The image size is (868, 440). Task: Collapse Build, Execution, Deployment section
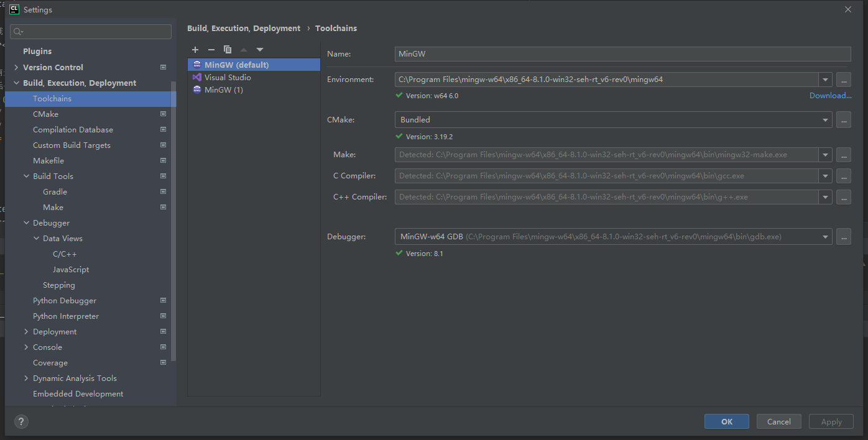pos(16,83)
